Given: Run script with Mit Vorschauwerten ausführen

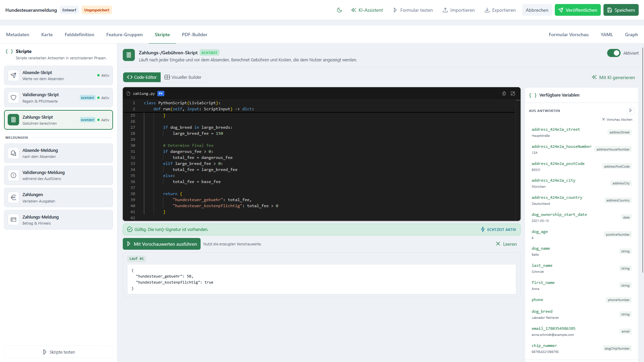Looking at the screenshot, I should (162, 244).
